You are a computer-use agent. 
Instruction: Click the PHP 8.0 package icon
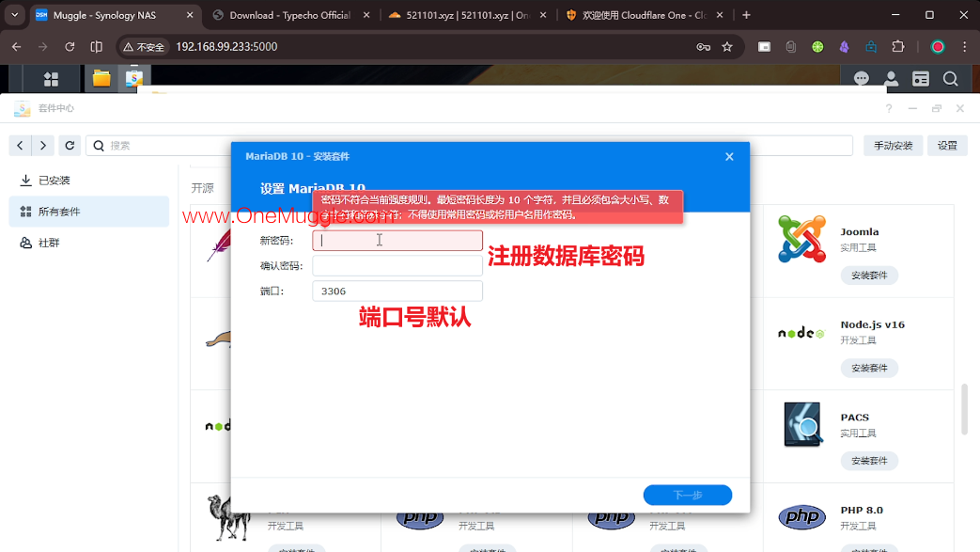[801, 517]
